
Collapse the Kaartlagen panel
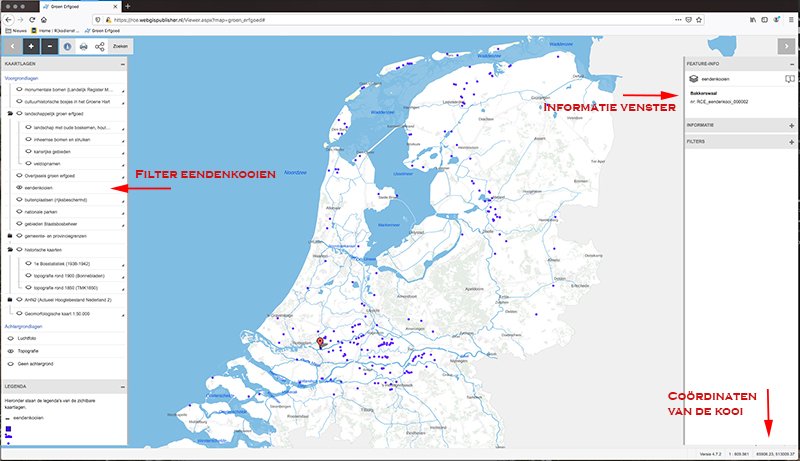coord(123,62)
